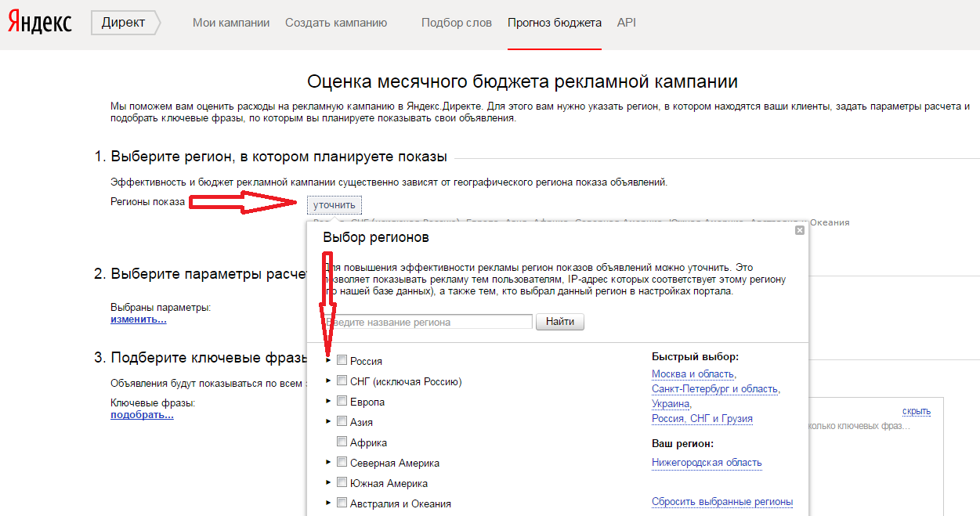Close the Выбор регионов popup

799,230
